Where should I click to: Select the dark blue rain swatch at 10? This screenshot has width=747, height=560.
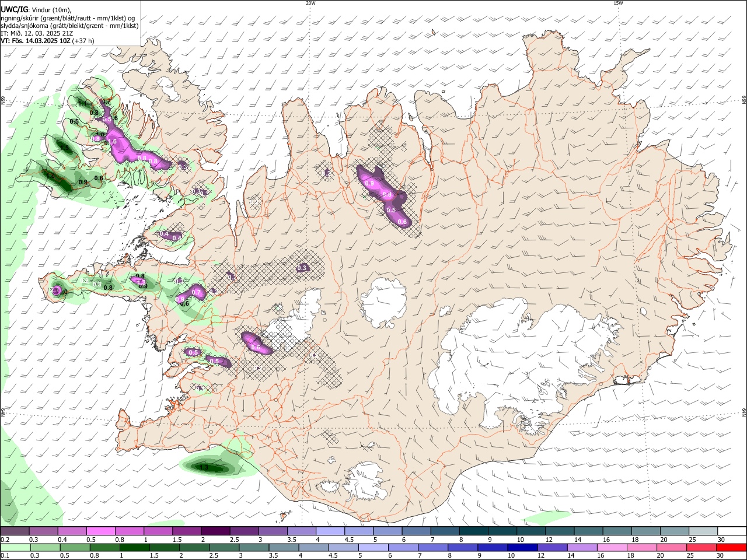pyautogui.click(x=523, y=547)
